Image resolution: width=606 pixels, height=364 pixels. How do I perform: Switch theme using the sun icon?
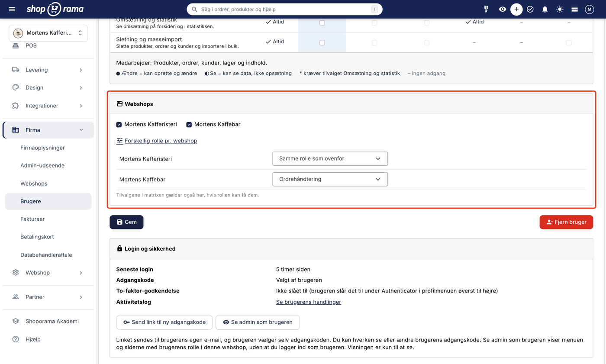[560, 9]
